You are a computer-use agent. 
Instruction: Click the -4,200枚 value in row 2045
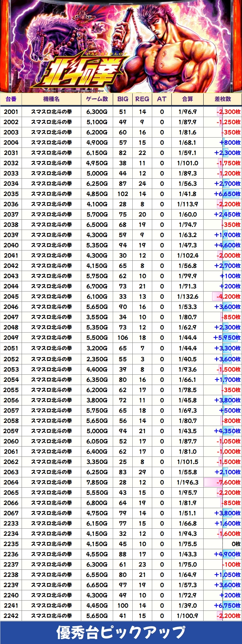228,296
